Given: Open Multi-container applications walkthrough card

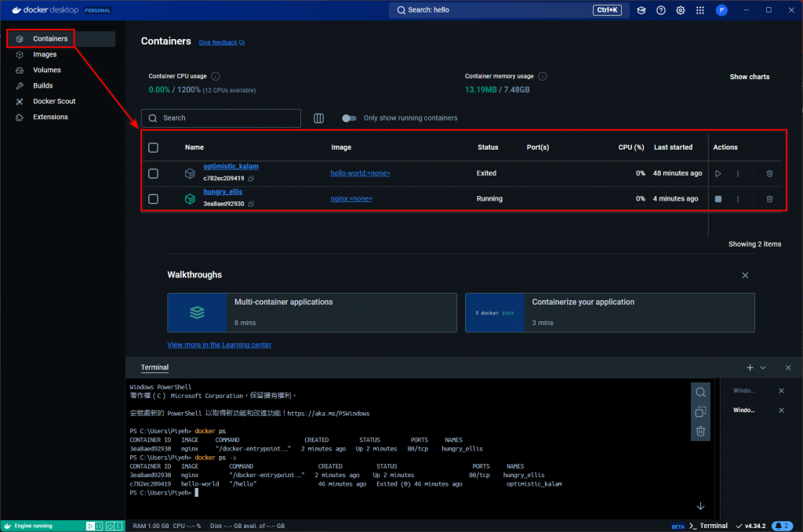Looking at the screenshot, I should (312, 313).
